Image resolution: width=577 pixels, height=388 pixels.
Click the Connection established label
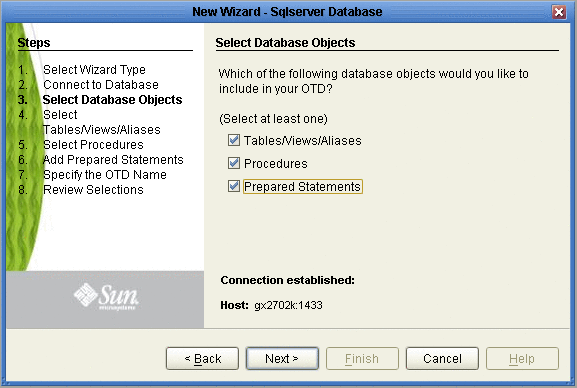(x=287, y=280)
